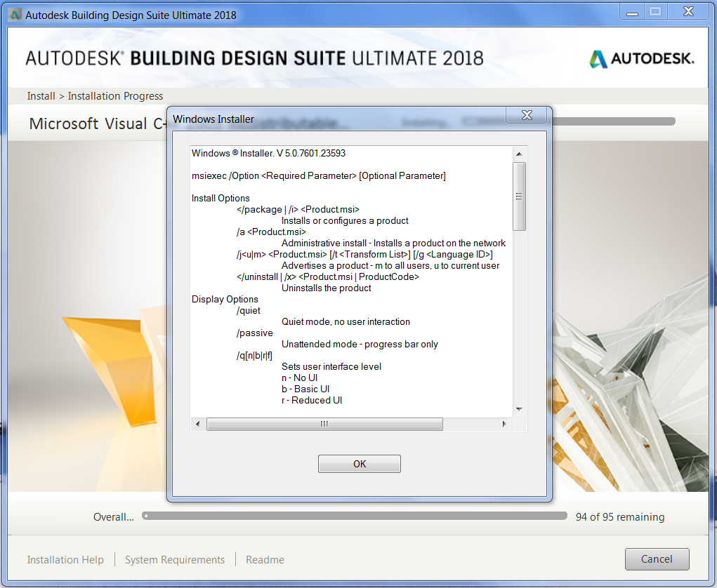Viewport: 717px width, 588px height.
Task: Click OK in the Windows Installer dialog
Action: pyautogui.click(x=360, y=464)
